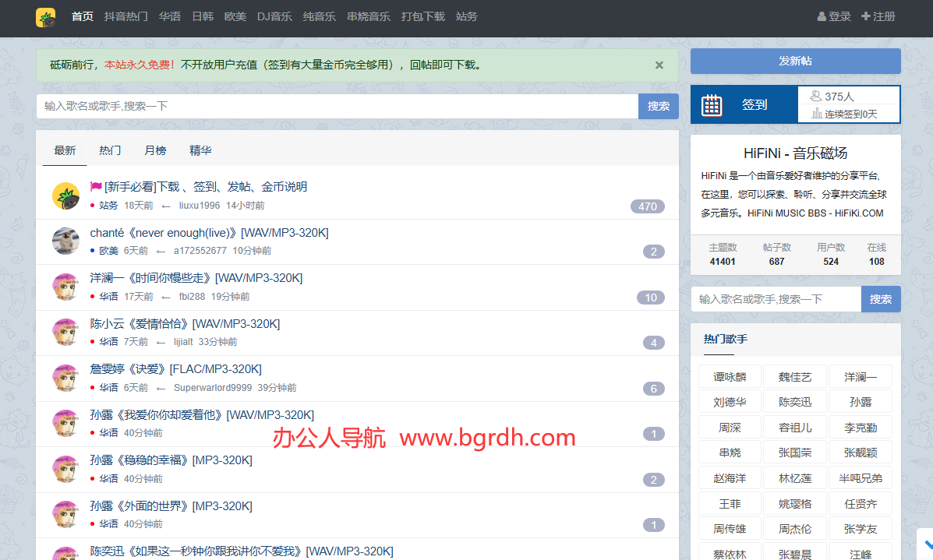Viewport: 933px width, 560px height.
Task: Dismiss the green announcement banner
Action: 659,65
